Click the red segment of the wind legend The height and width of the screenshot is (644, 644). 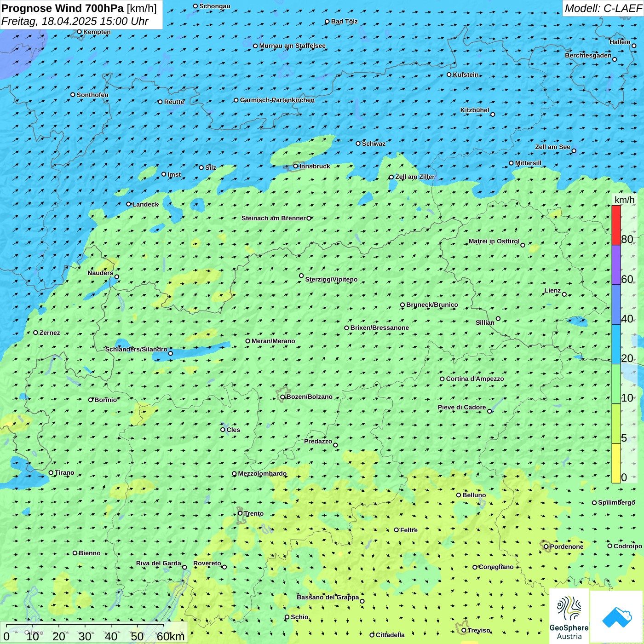[x=616, y=225]
